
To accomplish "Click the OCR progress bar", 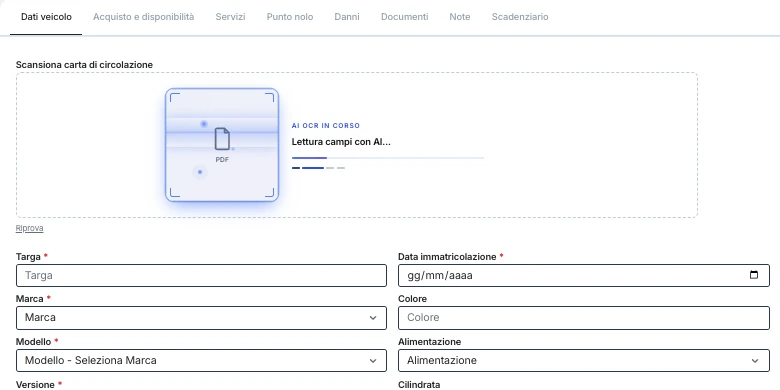I will tap(388, 158).
